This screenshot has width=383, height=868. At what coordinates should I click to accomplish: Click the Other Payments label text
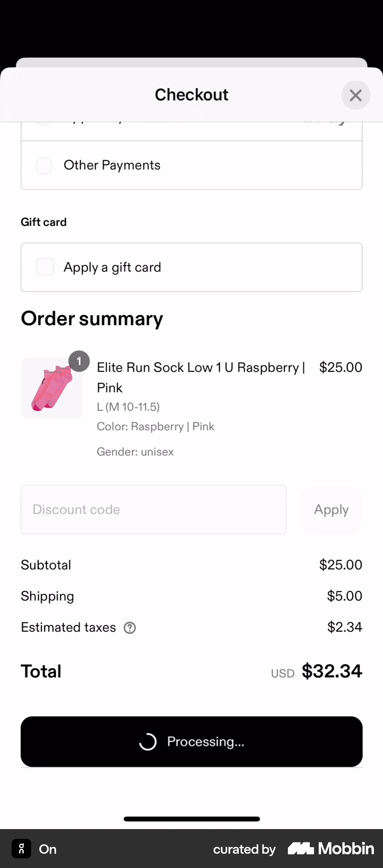coord(112,165)
